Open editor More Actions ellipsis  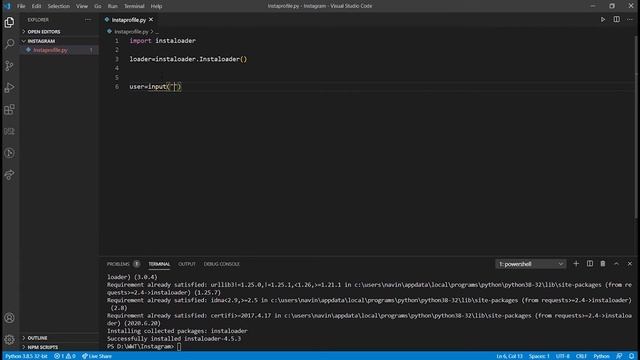[630, 20]
